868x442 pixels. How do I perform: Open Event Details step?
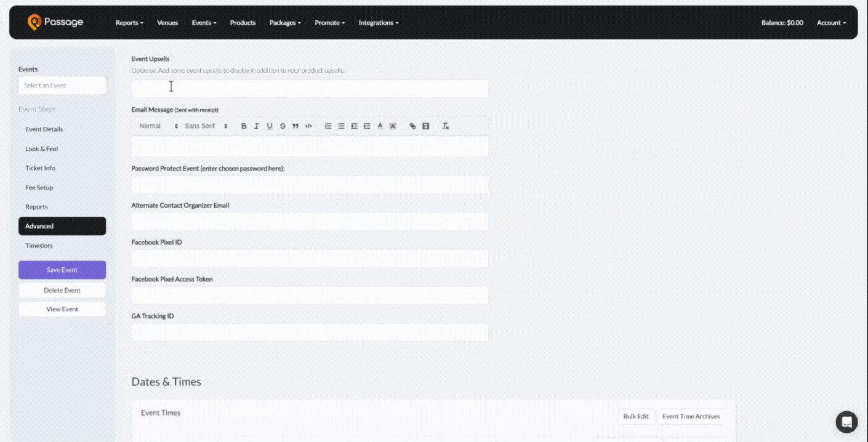(62, 129)
